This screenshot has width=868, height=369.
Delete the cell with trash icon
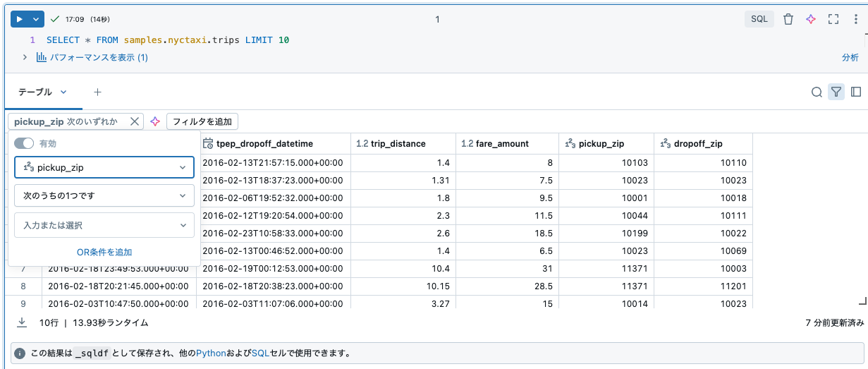coord(788,19)
